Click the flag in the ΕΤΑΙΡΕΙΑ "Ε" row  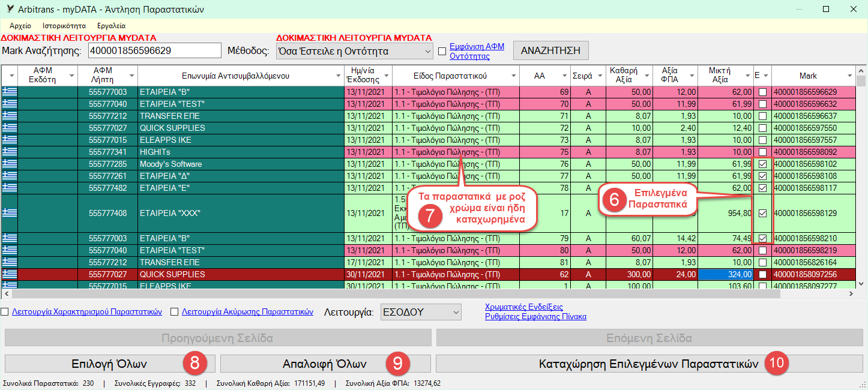[x=10, y=188]
